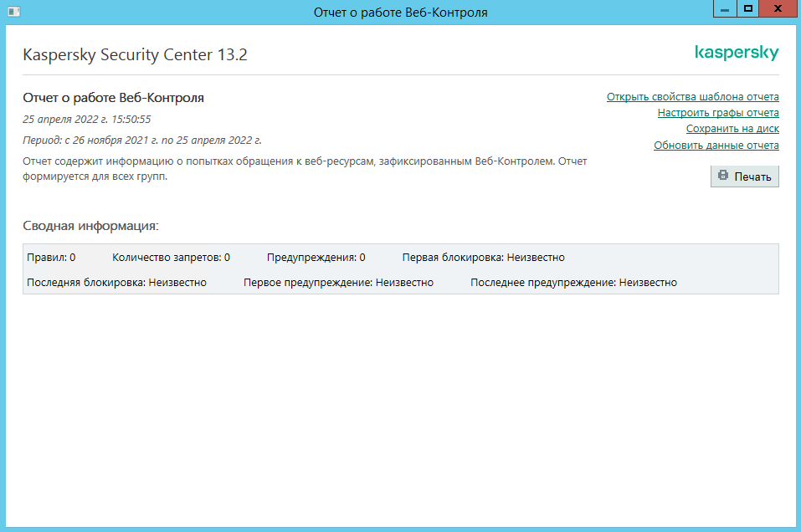Select 'Последняя блокировка: Неизвестно' text
The height and width of the screenshot is (532, 801).
coord(116,283)
